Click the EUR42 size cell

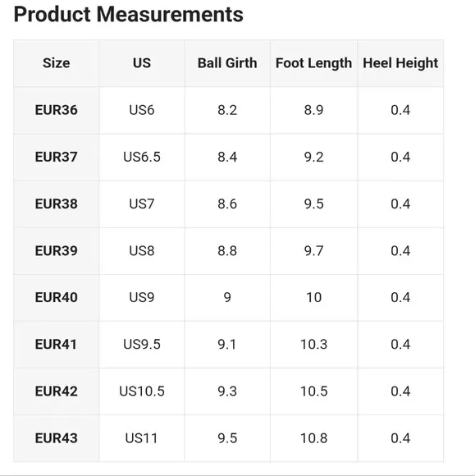click(56, 391)
